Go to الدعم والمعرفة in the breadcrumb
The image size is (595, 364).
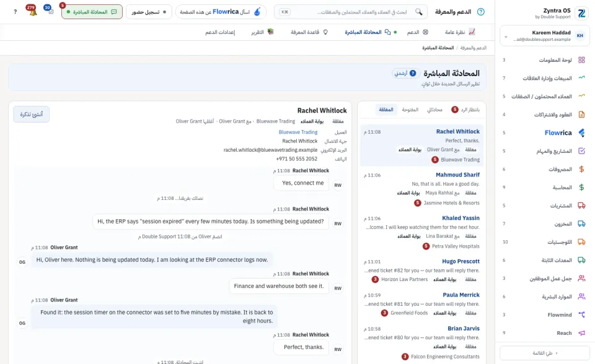pos(473,48)
